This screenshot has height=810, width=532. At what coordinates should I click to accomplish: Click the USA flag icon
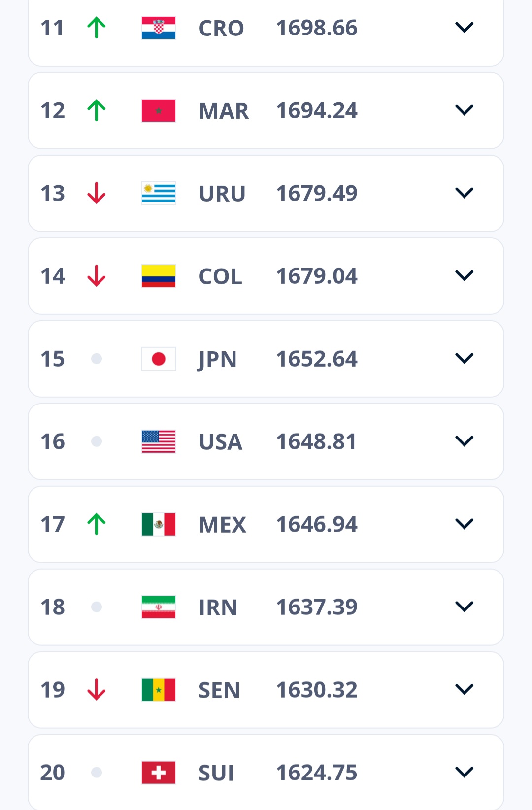[x=159, y=441]
